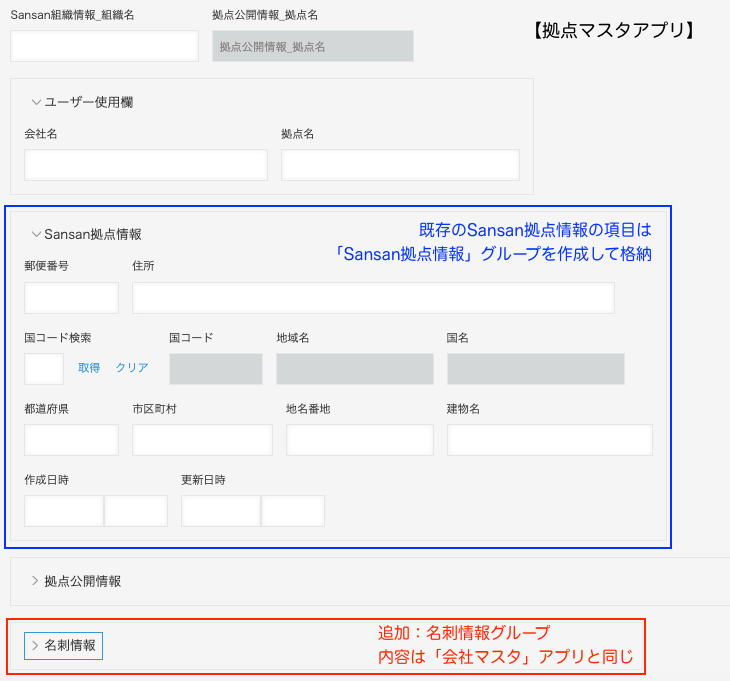Click the 拠点公開情報_拠点名 disabled field
The height and width of the screenshot is (681, 730).
coord(313,46)
